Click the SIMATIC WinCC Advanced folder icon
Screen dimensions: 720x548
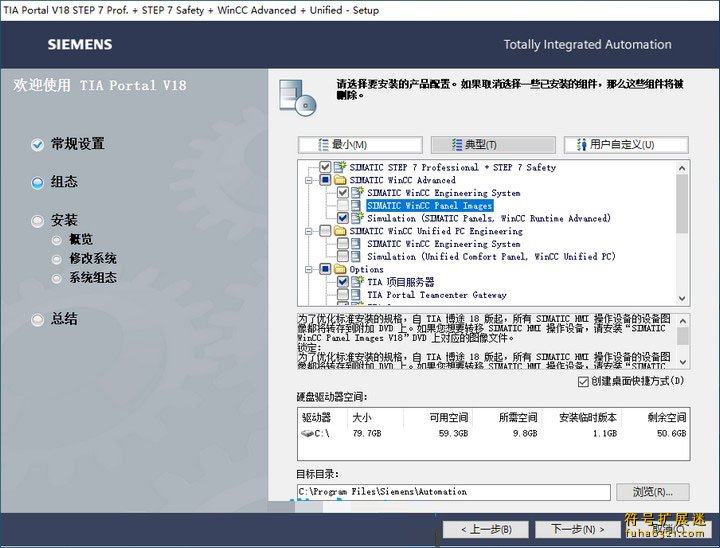pos(340,180)
